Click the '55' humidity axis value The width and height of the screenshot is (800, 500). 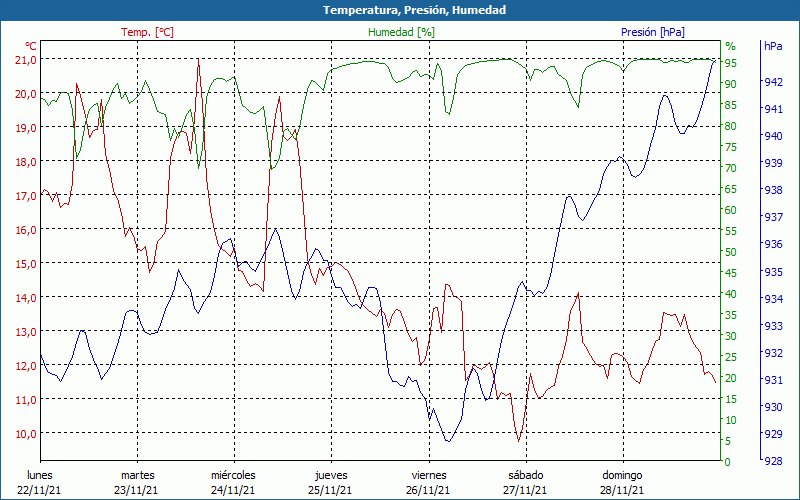pyautogui.click(x=730, y=231)
